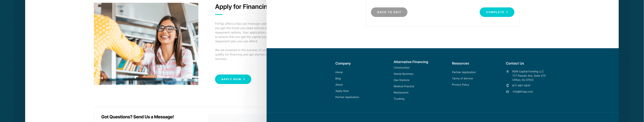Screen dimensions: 644x122
Task: Click the Apply Now button
Action: tap(233, 79)
